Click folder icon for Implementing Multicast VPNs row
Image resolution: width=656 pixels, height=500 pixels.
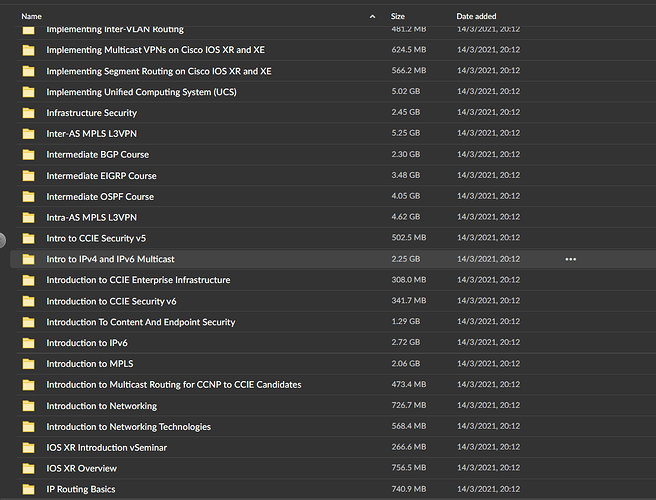pyautogui.click(x=28, y=50)
